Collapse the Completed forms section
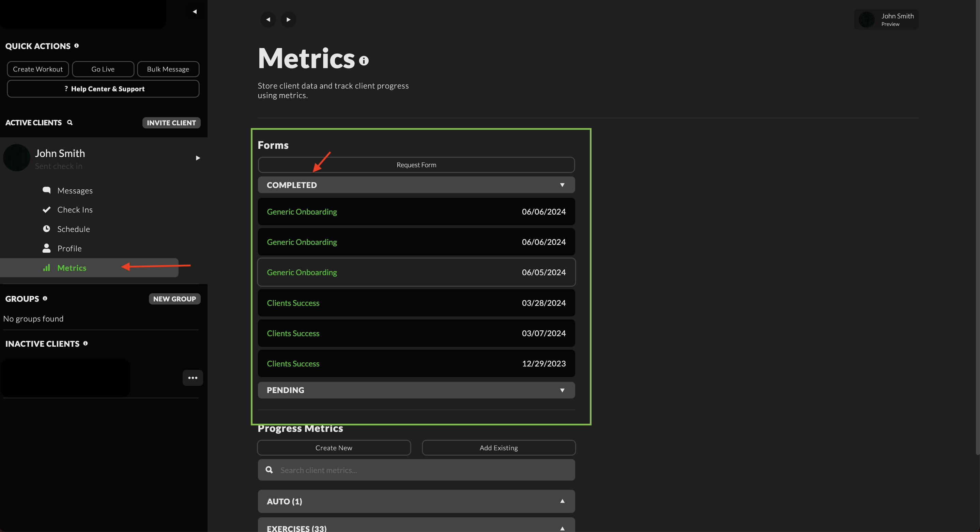Viewport: 980px width, 532px height. coord(562,185)
